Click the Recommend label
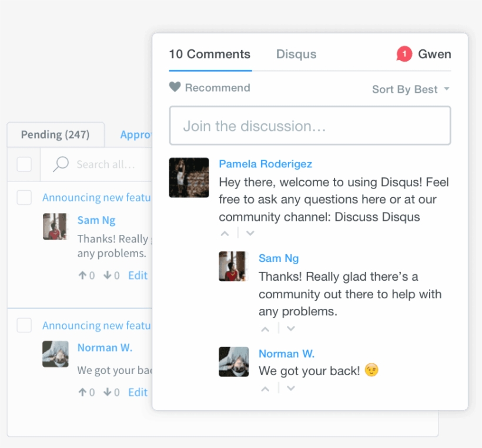482x448 pixels. [x=217, y=88]
